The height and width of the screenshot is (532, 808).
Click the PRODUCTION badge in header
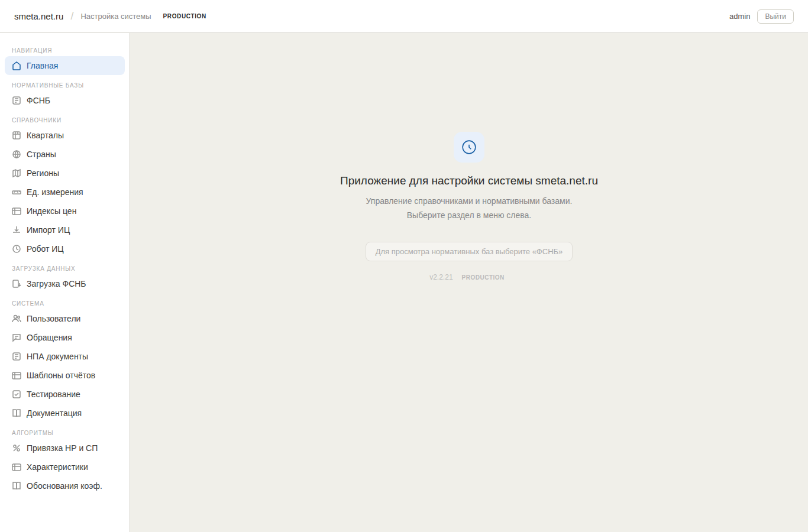[185, 17]
